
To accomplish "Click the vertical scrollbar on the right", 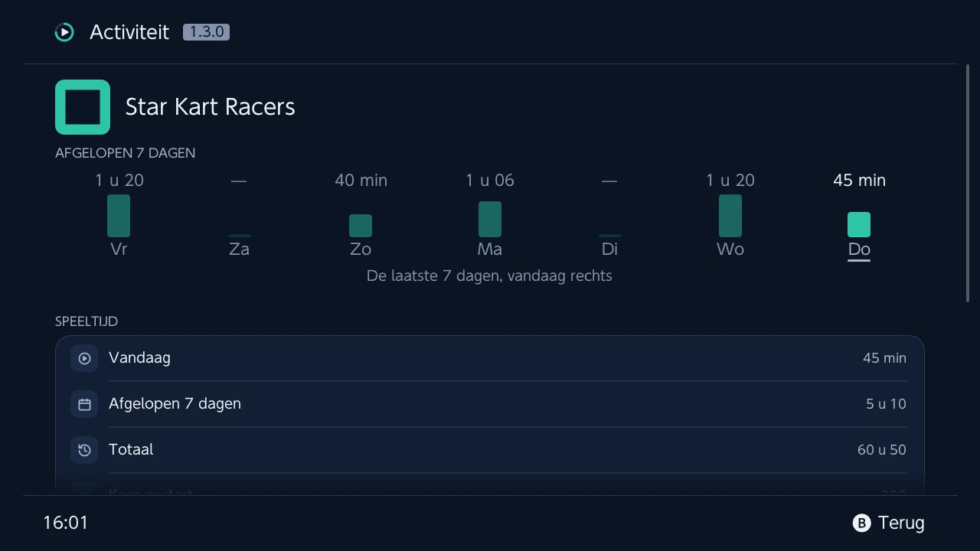I will pyautogui.click(x=968, y=184).
